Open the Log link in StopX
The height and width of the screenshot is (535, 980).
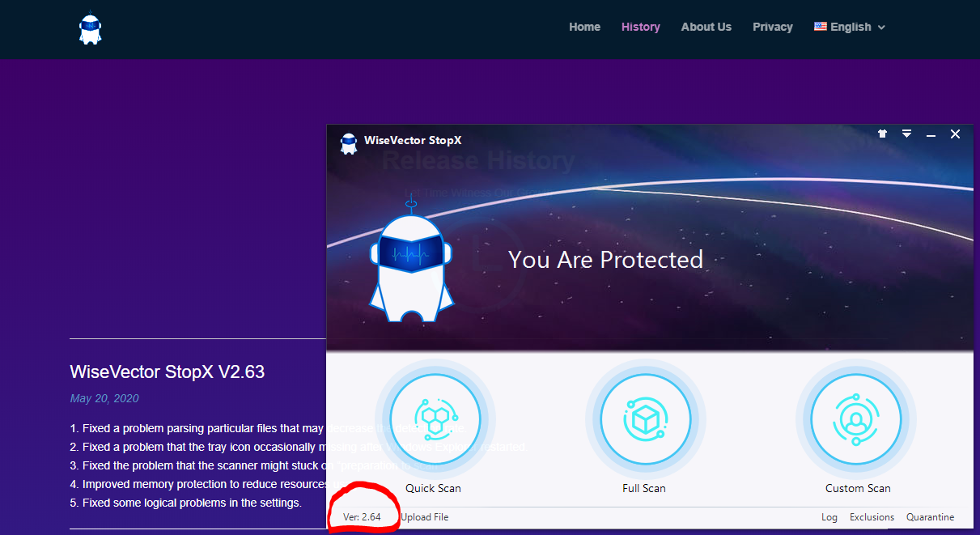pyautogui.click(x=829, y=517)
